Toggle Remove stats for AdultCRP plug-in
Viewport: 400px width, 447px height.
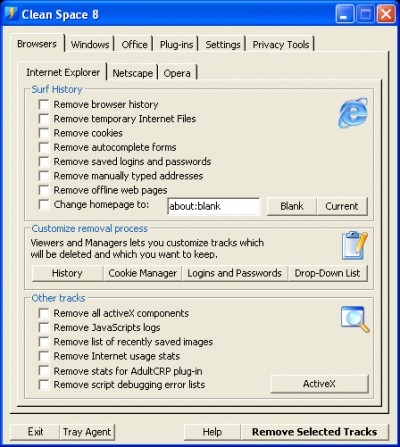click(44, 371)
